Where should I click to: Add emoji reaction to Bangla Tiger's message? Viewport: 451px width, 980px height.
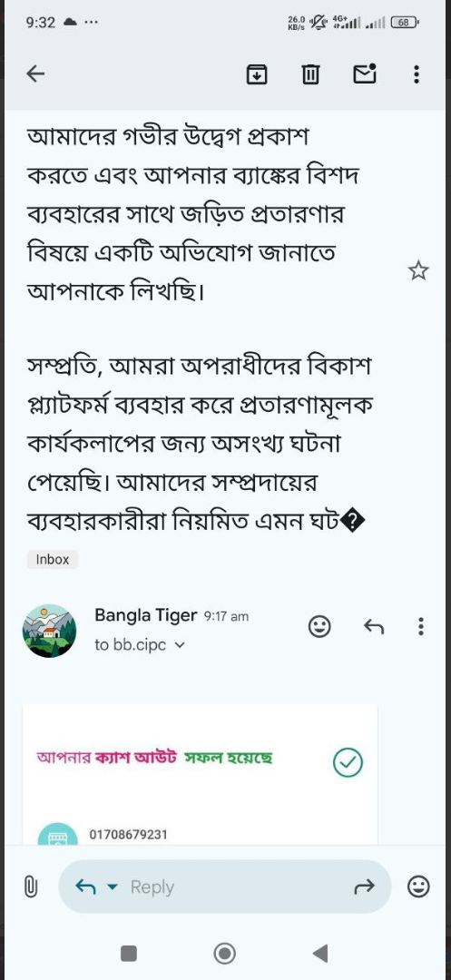[319, 625]
